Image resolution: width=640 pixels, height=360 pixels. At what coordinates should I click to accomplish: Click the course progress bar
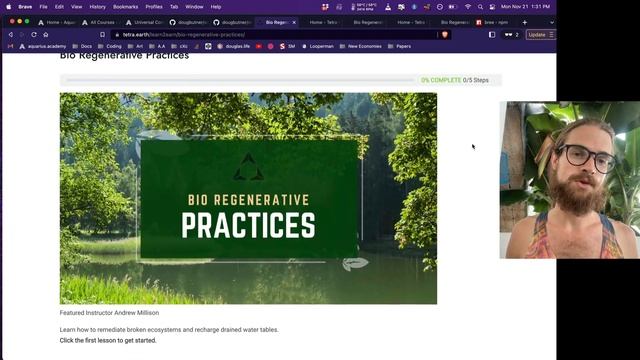click(241, 80)
